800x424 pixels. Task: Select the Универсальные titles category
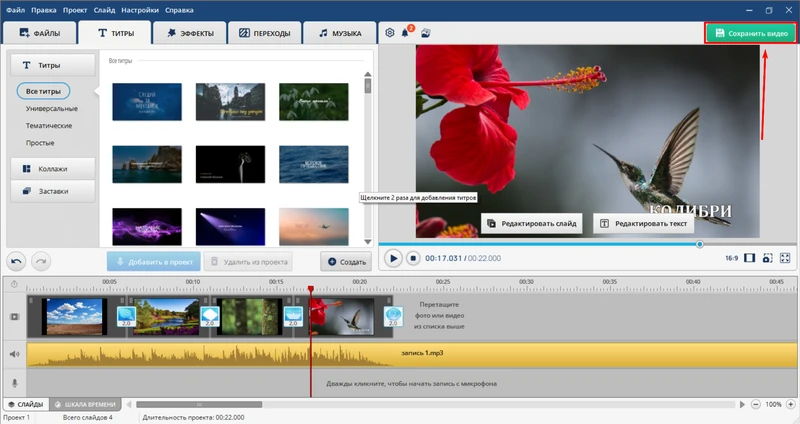(x=52, y=108)
